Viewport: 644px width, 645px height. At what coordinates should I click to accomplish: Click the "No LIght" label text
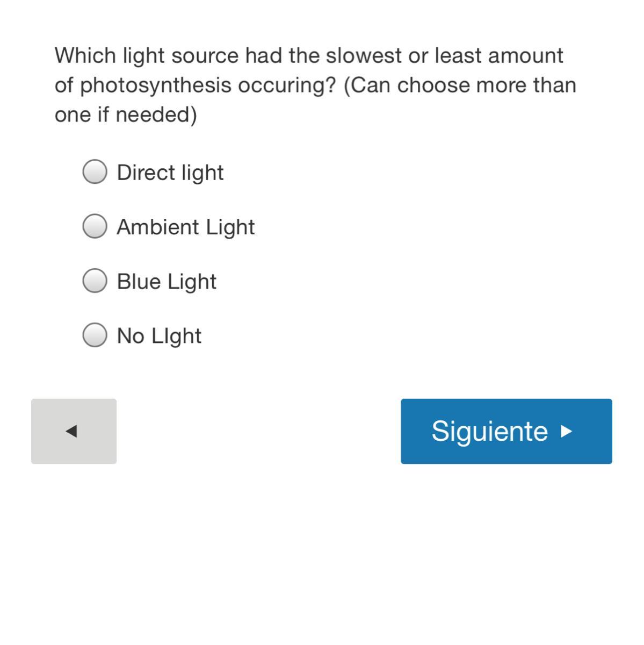(159, 335)
